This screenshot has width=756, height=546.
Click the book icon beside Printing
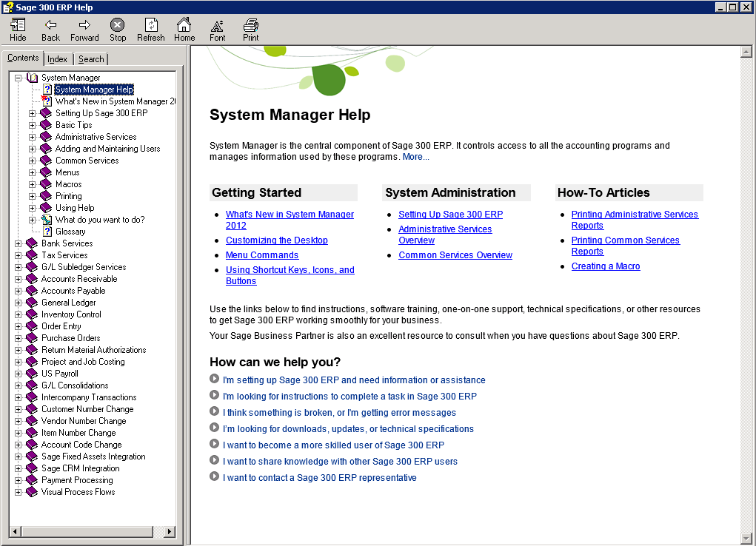[46, 196]
